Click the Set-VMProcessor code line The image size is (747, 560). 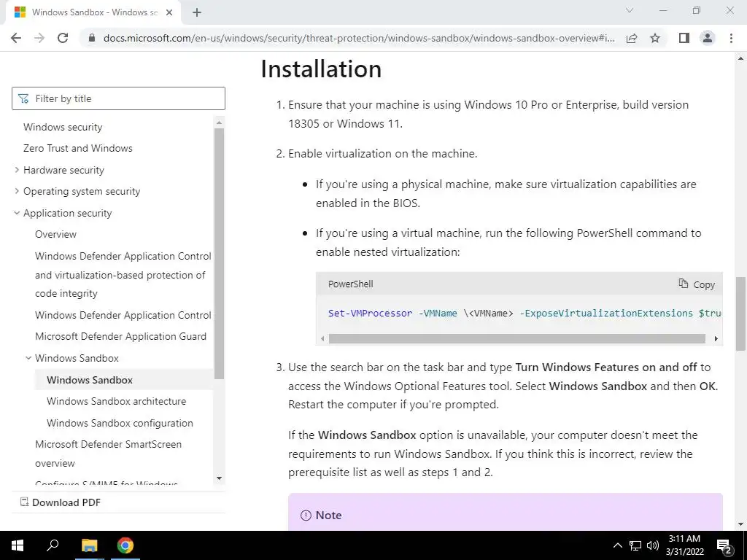[524, 313]
